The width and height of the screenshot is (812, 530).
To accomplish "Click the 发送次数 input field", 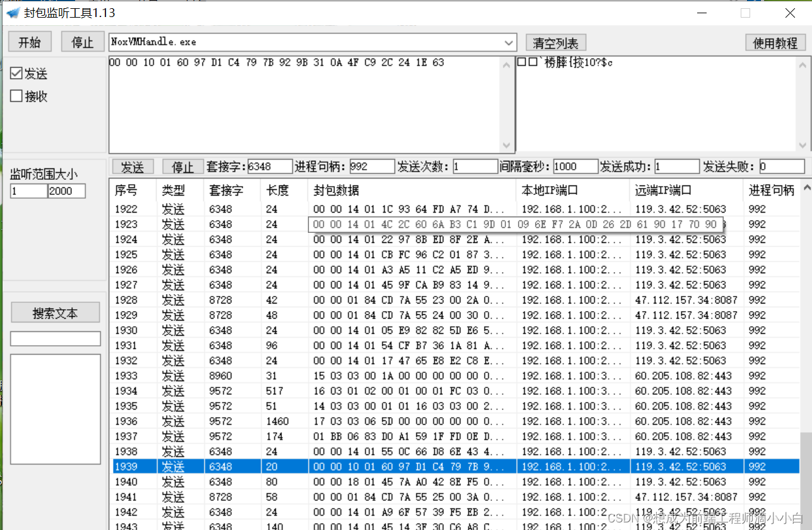I will [x=475, y=167].
